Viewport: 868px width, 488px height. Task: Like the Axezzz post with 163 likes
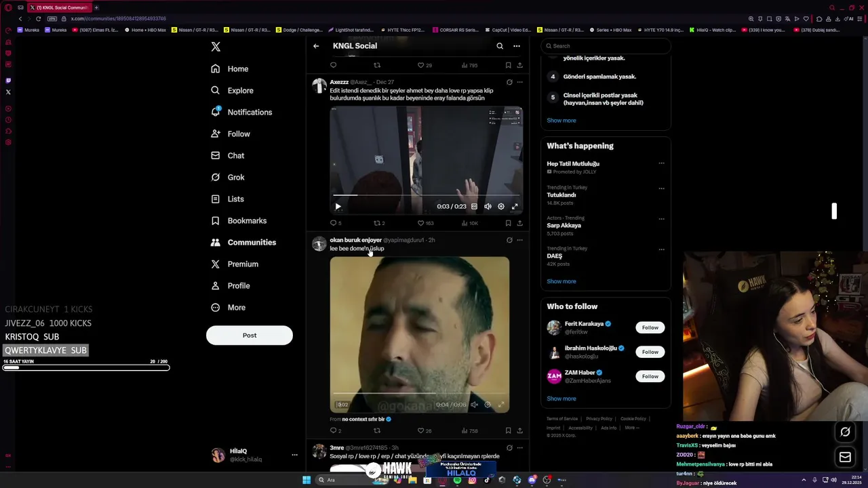[x=425, y=223]
